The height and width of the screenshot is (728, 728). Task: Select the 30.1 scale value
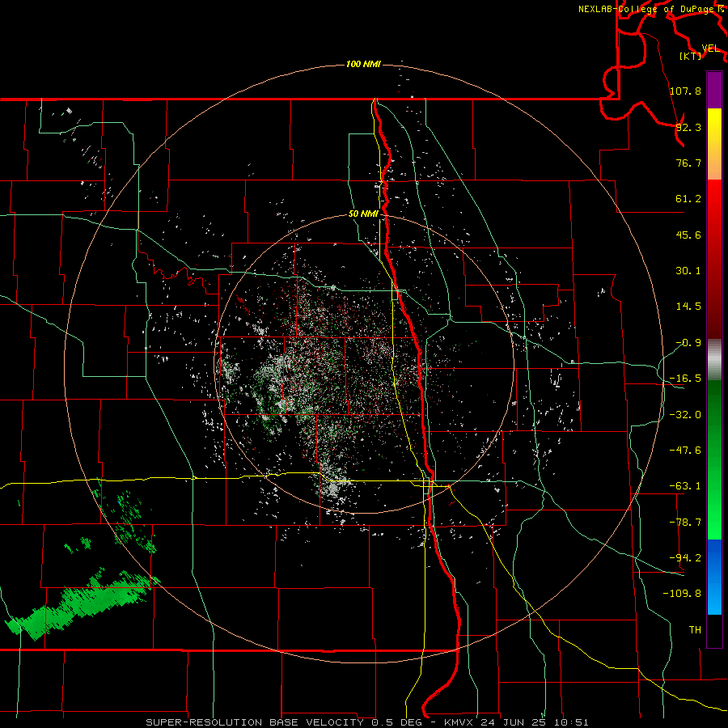pos(688,271)
